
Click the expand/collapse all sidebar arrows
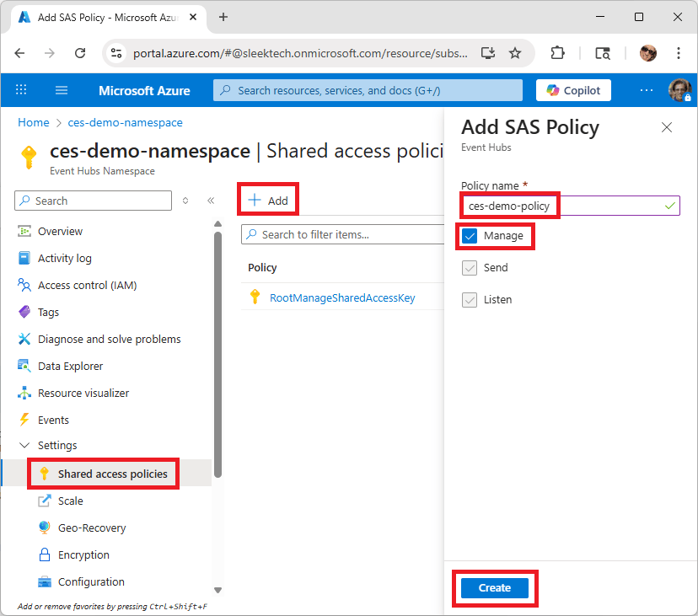coord(185,201)
